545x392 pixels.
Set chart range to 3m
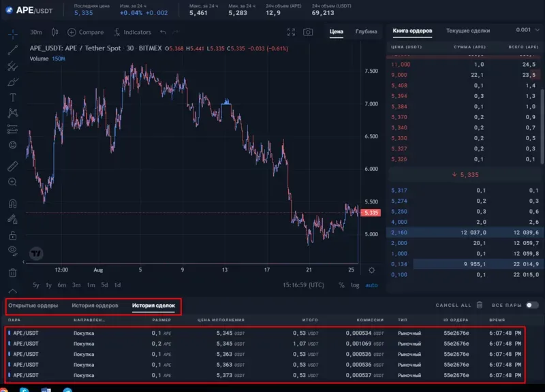(76, 285)
